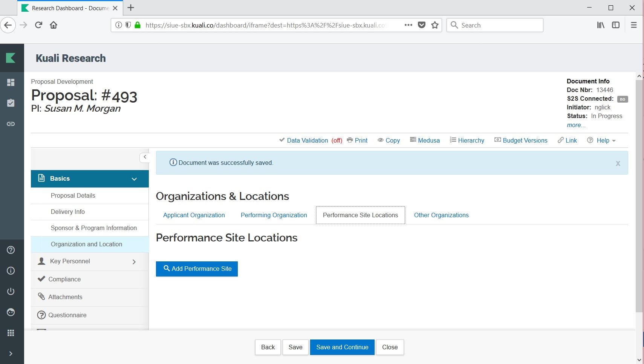Collapse the Basics section
644x364 pixels.
click(134, 179)
